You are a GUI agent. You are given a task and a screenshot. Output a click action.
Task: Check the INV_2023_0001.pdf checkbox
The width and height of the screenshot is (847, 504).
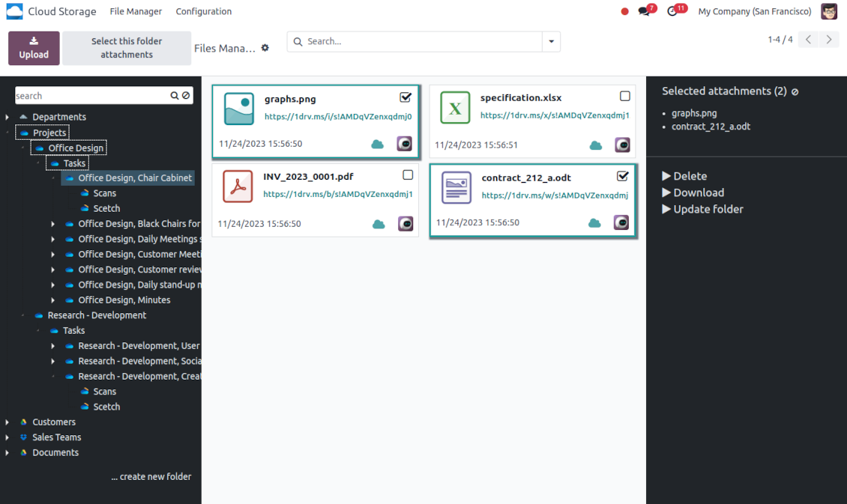tap(408, 174)
